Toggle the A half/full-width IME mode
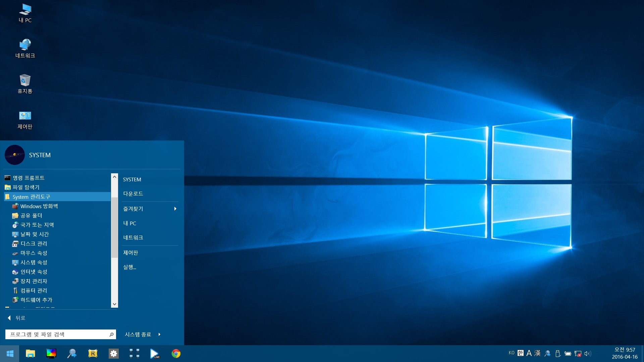Image resolution: width=644 pixels, height=362 pixels. click(x=529, y=353)
